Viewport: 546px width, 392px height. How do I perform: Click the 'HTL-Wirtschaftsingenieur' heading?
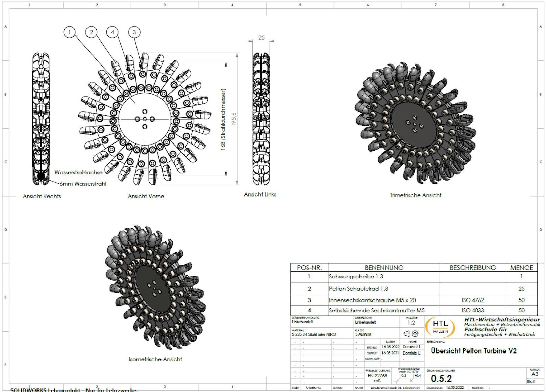coord(502,320)
